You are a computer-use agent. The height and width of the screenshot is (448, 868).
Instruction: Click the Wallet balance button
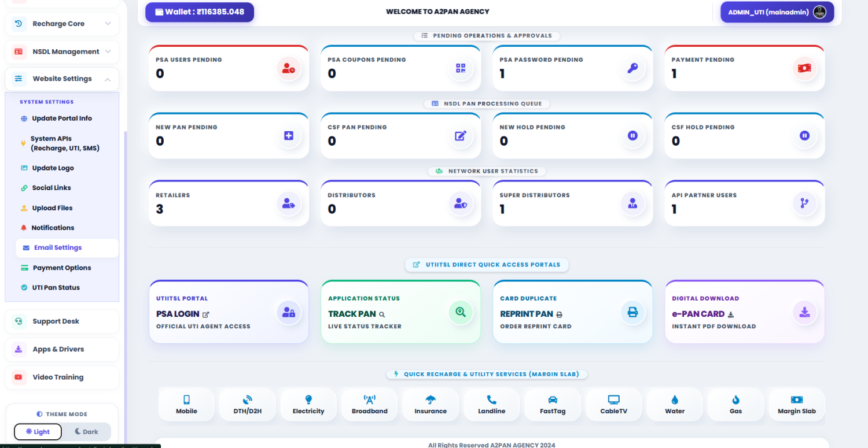pos(200,12)
